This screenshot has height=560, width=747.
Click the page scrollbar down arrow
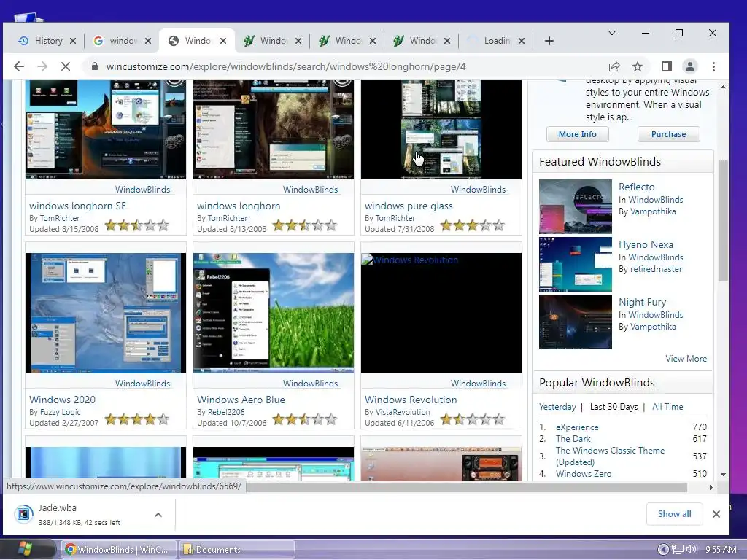point(723,474)
